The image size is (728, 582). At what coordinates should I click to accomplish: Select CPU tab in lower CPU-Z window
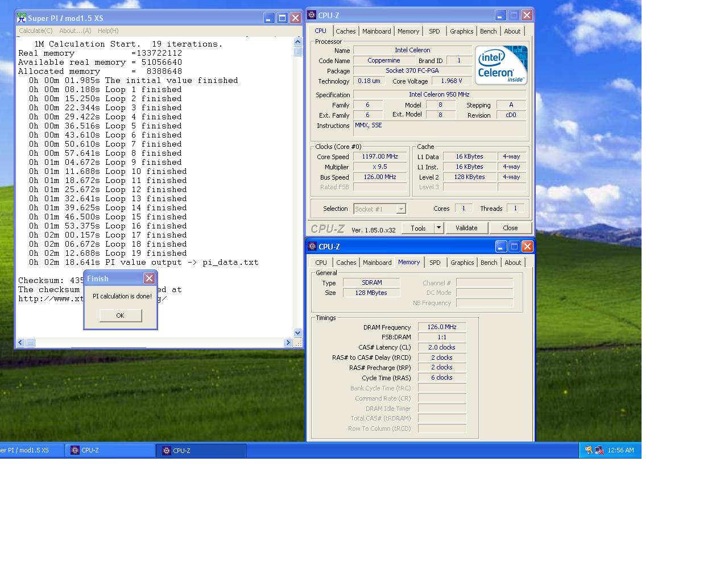tap(321, 263)
